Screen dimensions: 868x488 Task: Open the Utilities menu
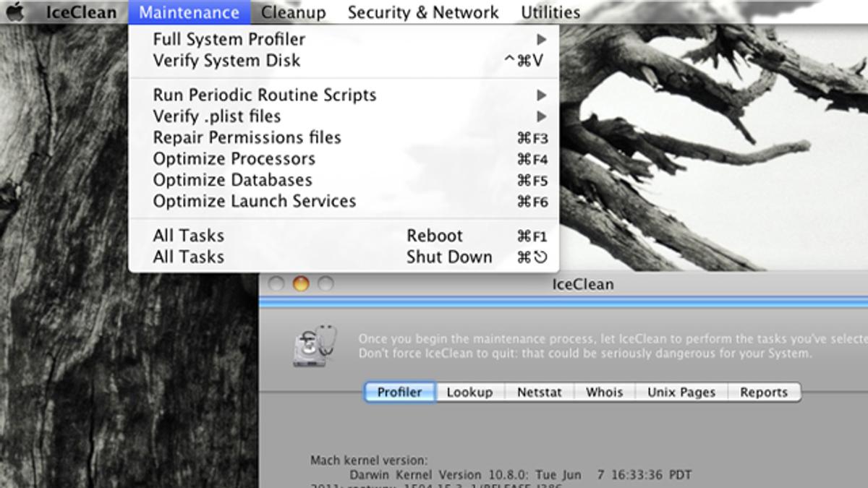tap(550, 12)
